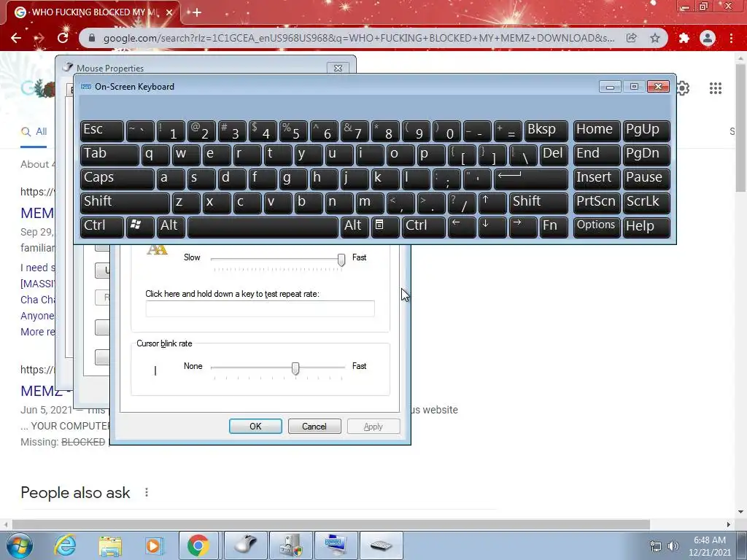Open Google apps grid icon

[x=715, y=88]
